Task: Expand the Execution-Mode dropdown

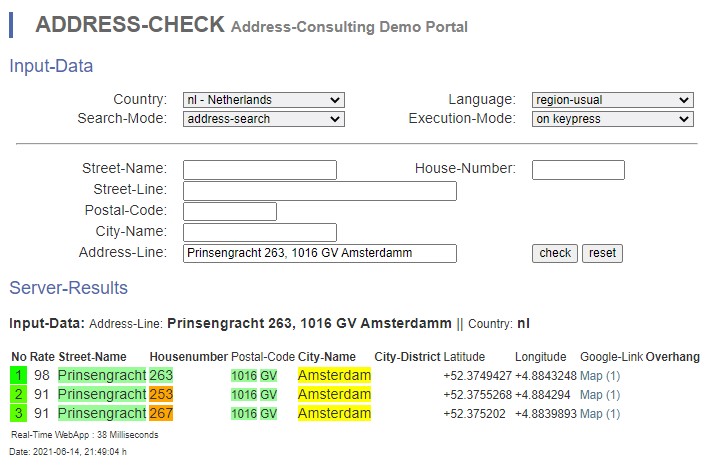Action: click(612, 119)
